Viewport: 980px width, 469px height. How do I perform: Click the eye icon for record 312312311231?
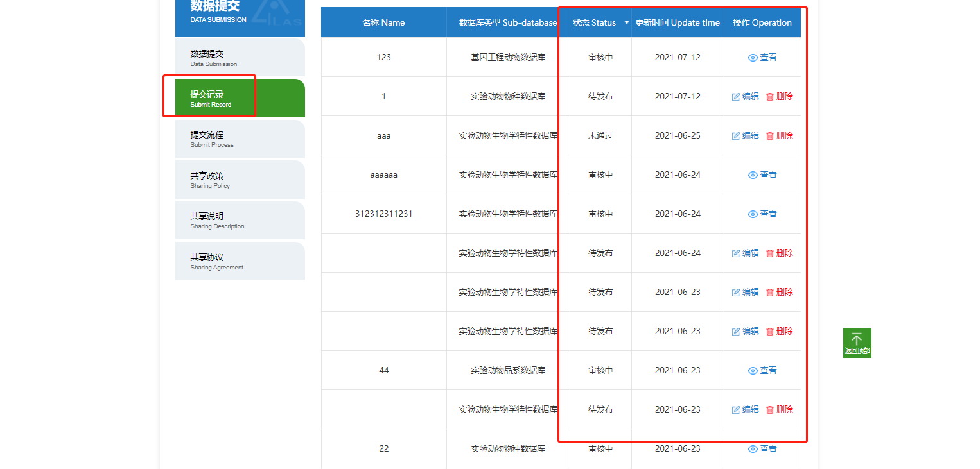(x=753, y=214)
